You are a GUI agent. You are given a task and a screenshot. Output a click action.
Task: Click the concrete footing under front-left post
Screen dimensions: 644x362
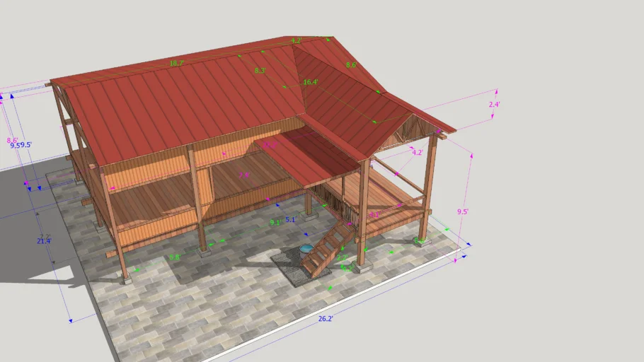126,280
